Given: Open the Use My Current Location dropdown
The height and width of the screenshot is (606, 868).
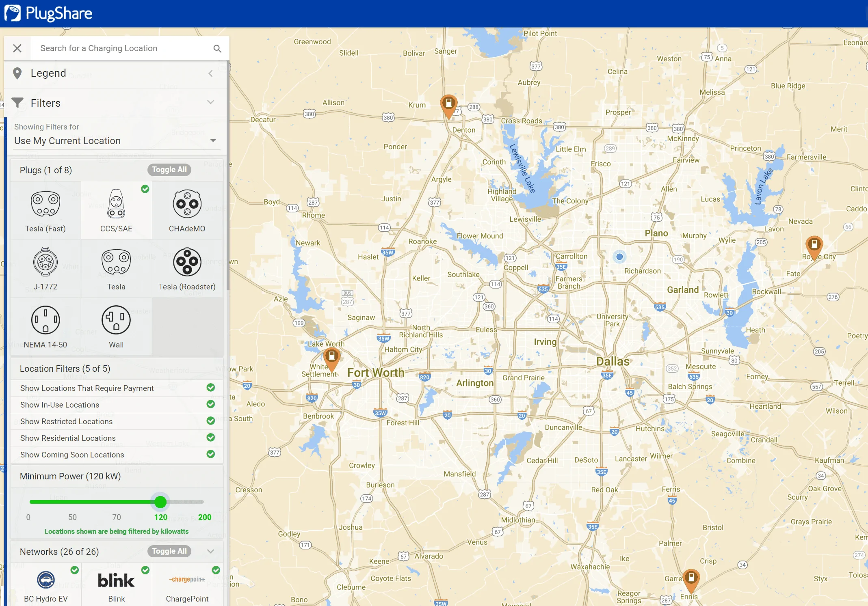Looking at the screenshot, I should click(117, 141).
